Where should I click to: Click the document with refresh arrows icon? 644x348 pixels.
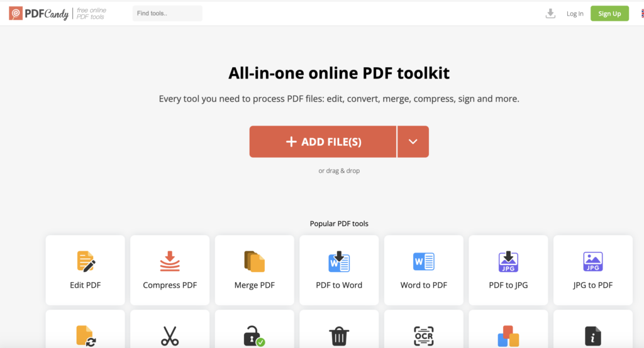pos(86,336)
